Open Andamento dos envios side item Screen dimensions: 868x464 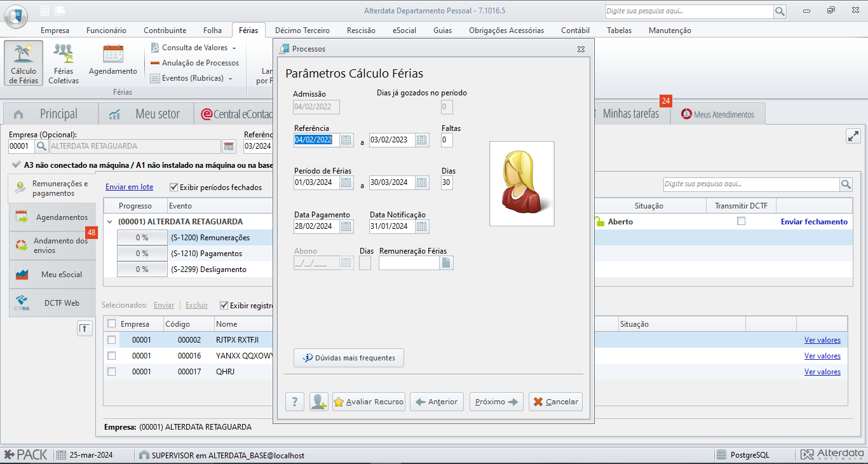(52, 245)
